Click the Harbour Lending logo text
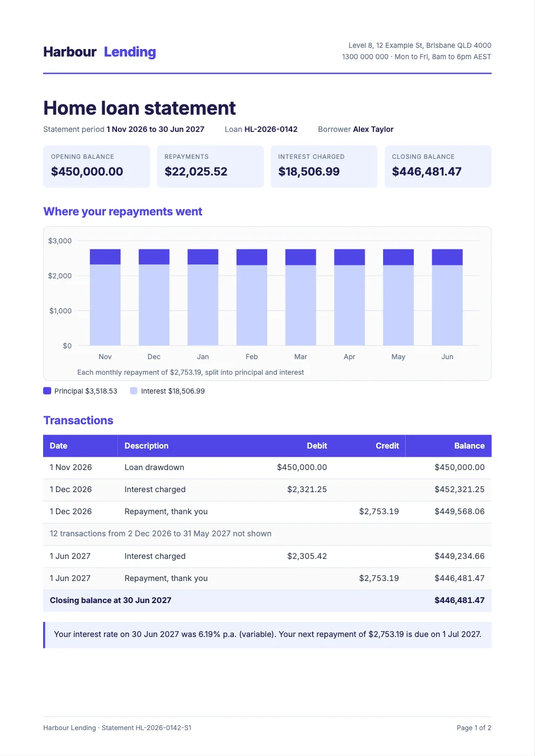The height and width of the screenshot is (756, 535). [100, 52]
